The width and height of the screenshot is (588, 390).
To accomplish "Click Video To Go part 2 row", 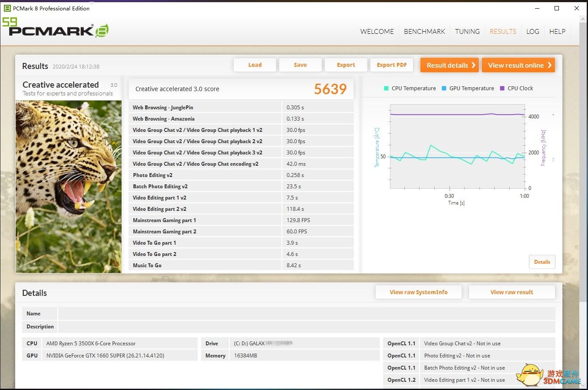I will pyautogui.click(x=241, y=254).
